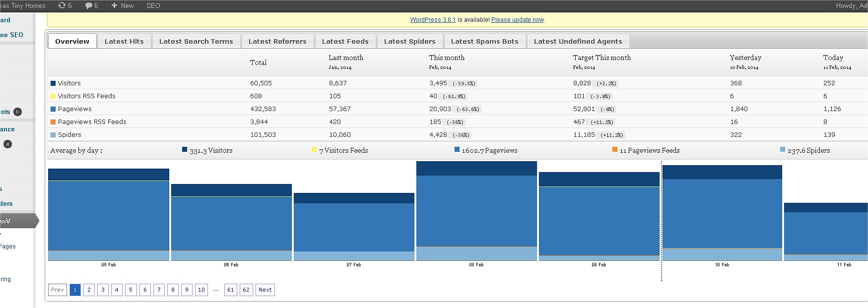868x308 pixels.
Task: Select the Latest Referrers tab
Action: pyautogui.click(x=277, y=41)
